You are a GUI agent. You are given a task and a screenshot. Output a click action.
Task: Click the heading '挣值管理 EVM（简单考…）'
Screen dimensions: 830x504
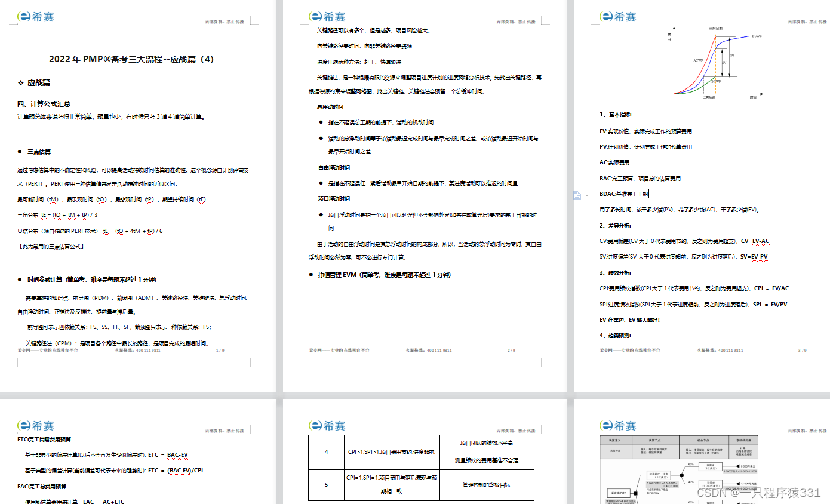380,275
